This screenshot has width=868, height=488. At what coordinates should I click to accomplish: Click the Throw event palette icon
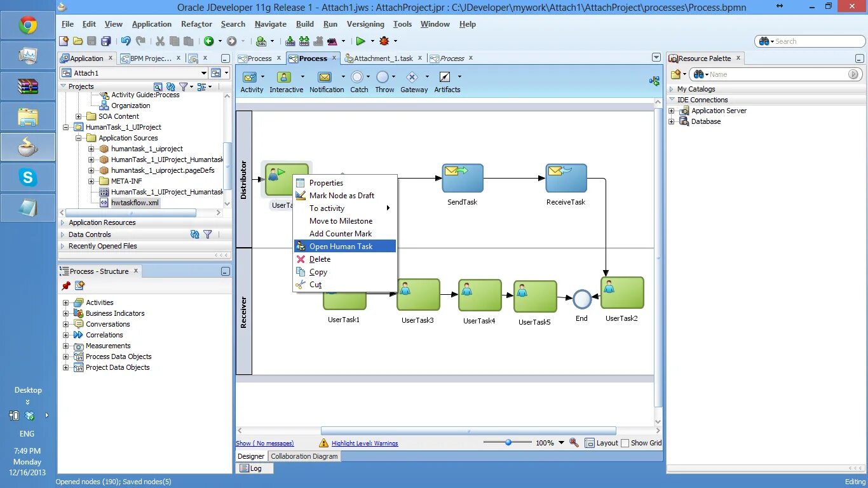click(x=383, y=77)
